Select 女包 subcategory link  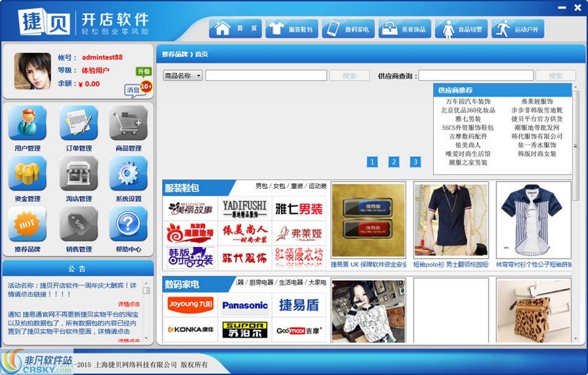[x=279, y=186]
